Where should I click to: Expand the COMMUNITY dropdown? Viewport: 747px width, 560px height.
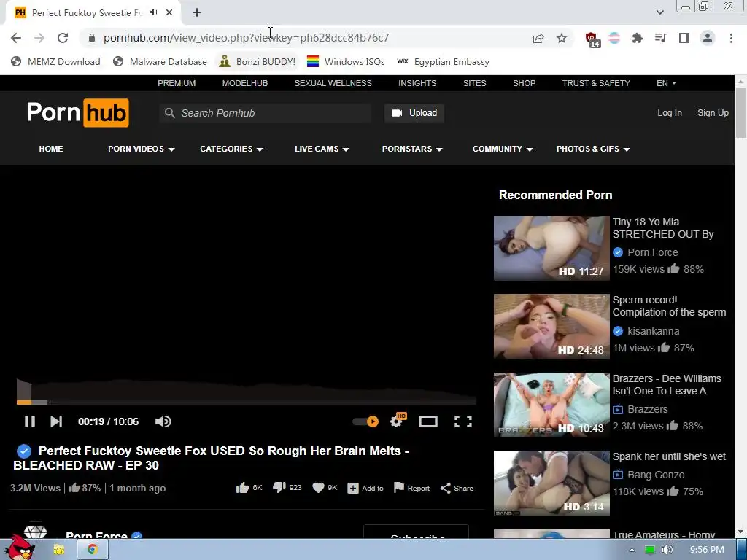click(x=503, y=149)
